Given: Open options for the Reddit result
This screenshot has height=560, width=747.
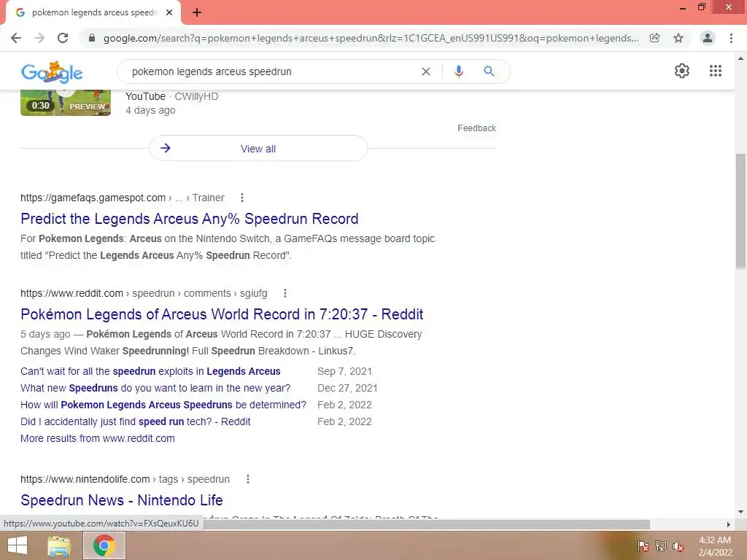Looking at the screenshot, I should (285, 293).
